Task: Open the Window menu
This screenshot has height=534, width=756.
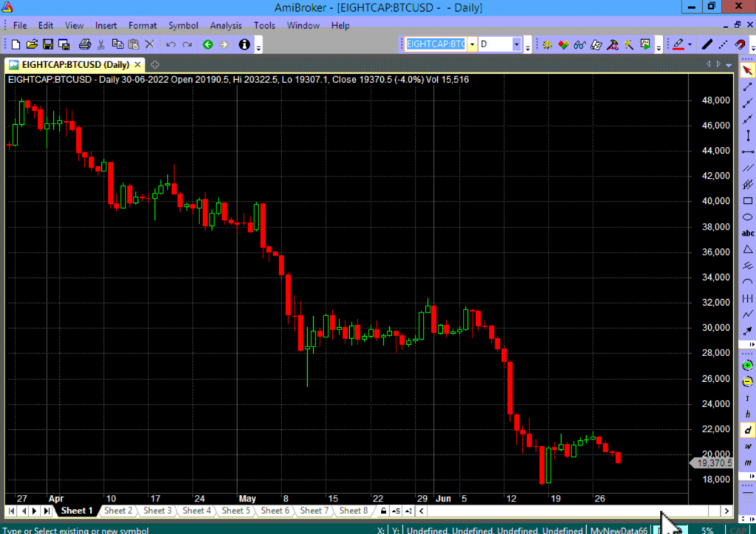Action: click(x=303, y=26)
